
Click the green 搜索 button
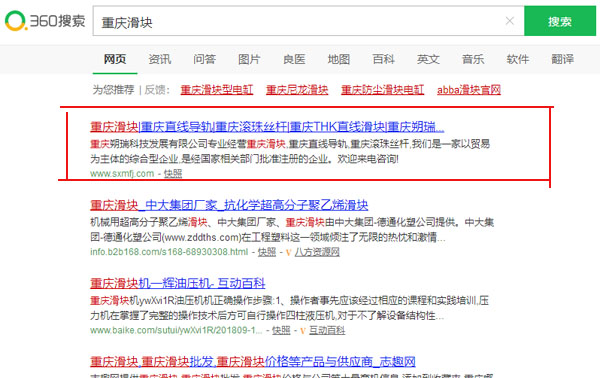pos(560,21)
